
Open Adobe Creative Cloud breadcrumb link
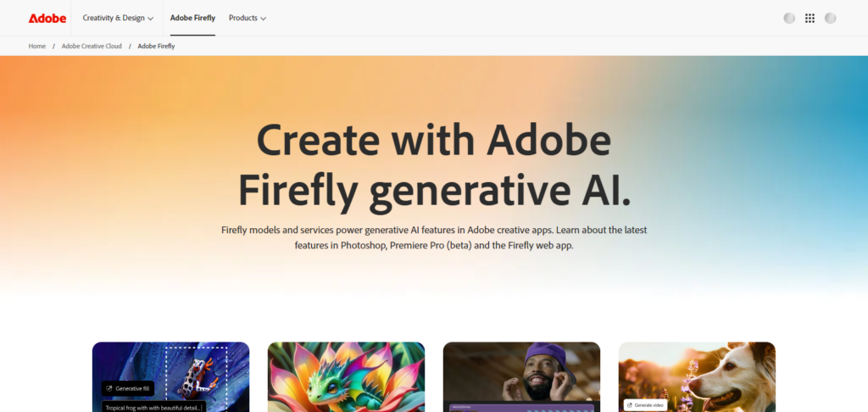point(91,46)
